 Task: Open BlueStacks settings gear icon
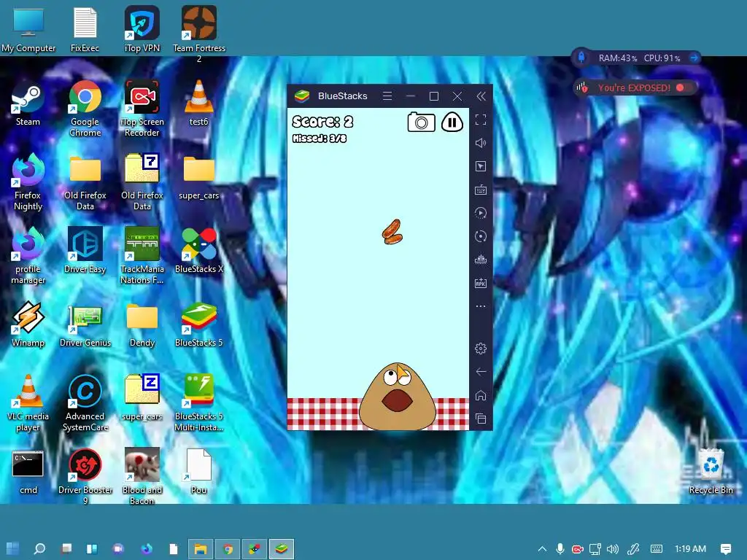coord(481,349)
